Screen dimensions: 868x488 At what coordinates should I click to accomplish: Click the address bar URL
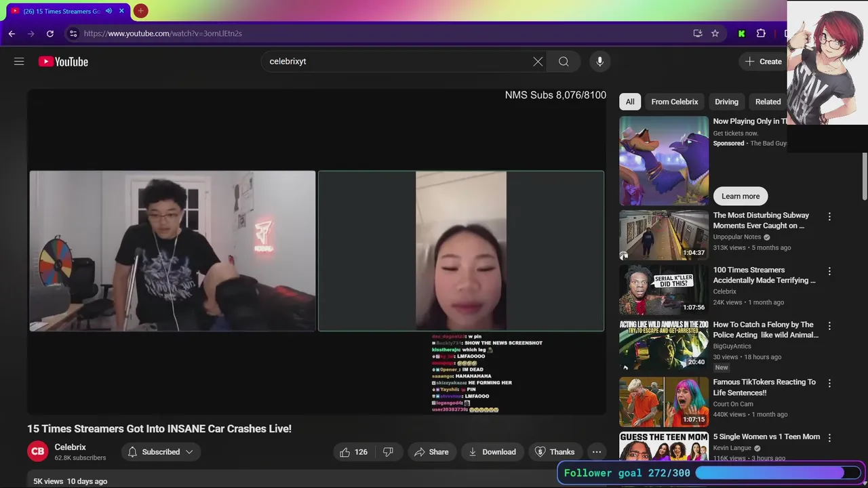pyautogui.click(x=163, y=33)
